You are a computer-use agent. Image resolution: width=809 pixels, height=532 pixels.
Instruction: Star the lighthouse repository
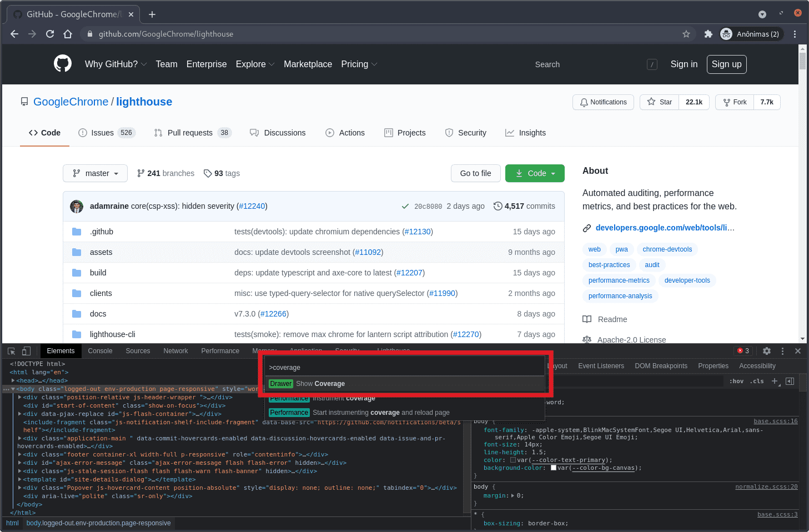659,102
